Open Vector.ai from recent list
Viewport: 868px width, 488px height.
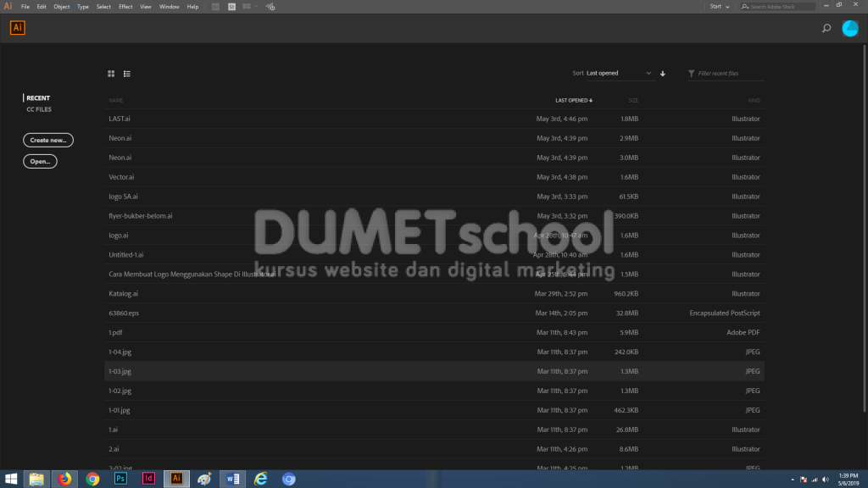click(x=434, y=177)
